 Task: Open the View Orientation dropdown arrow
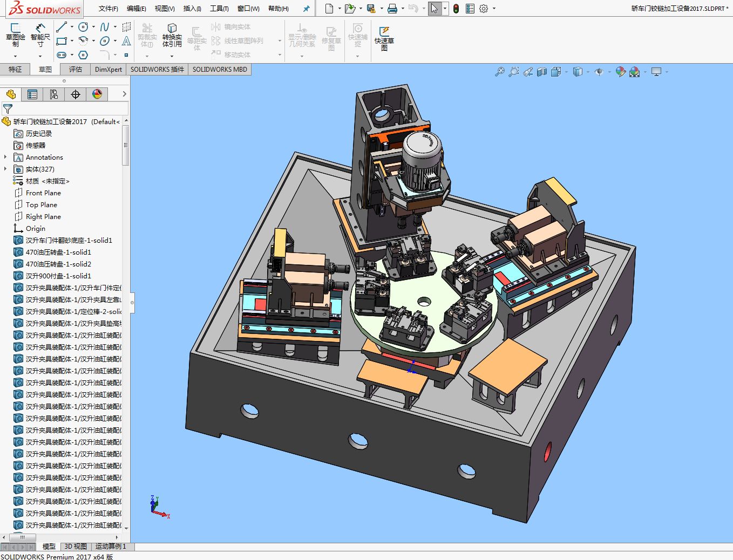point(566,72)
